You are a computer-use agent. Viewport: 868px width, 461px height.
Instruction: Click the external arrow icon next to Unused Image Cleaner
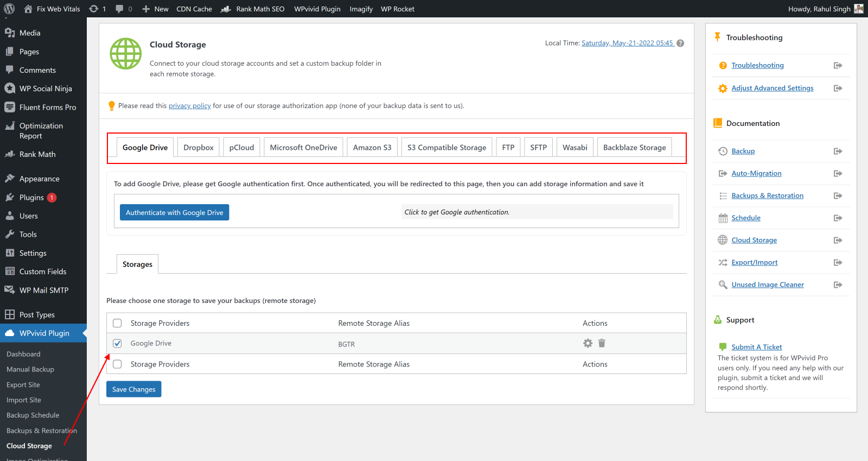[838, 285]
